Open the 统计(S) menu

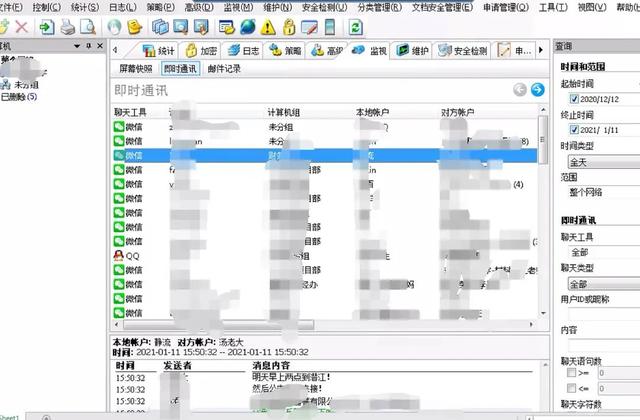click(84, 7)
